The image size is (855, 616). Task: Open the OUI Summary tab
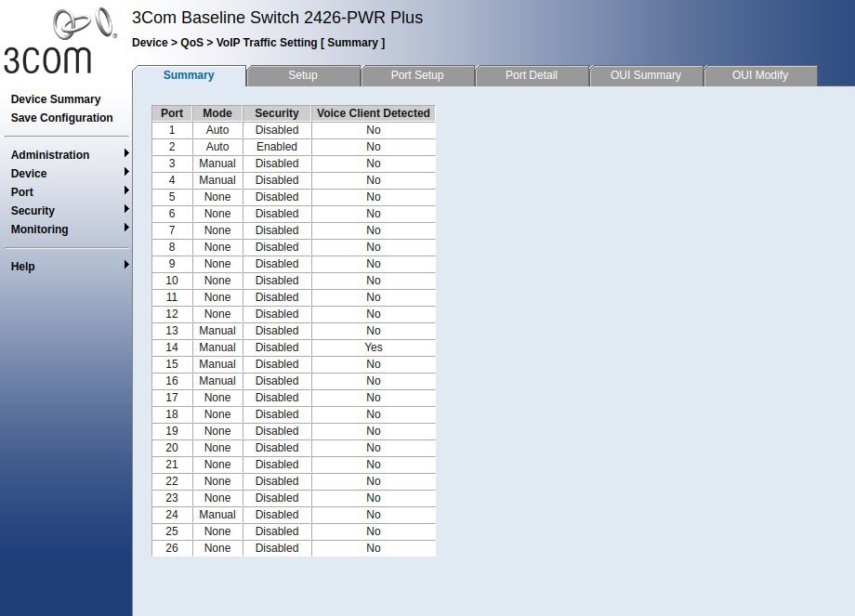click(646, 75)
